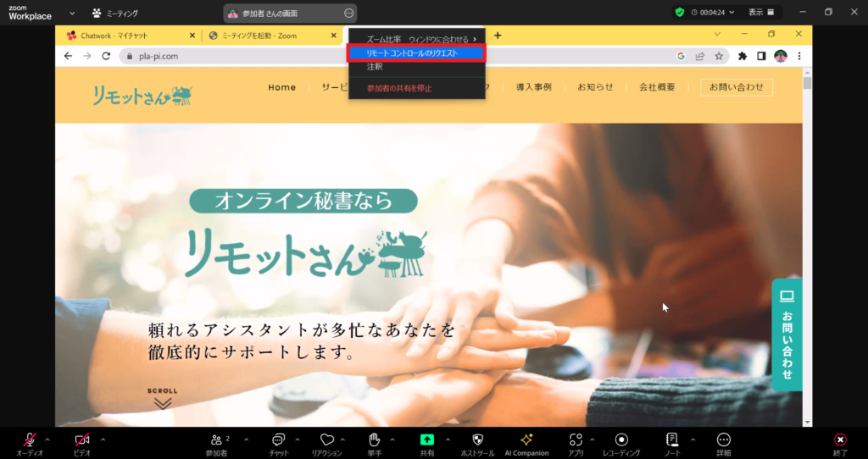Click the お問い合わせ header button
The image size is (868, 459).
736,87
